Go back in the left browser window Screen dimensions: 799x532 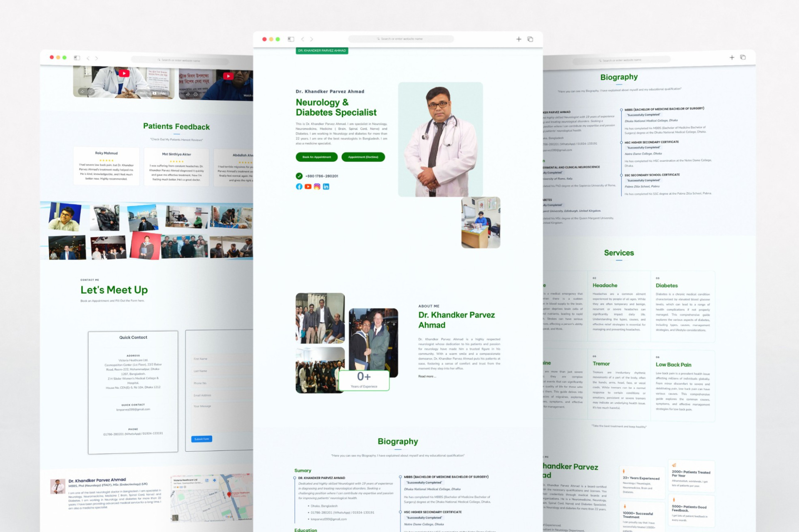pyautogui.click(x=88, y=58)
